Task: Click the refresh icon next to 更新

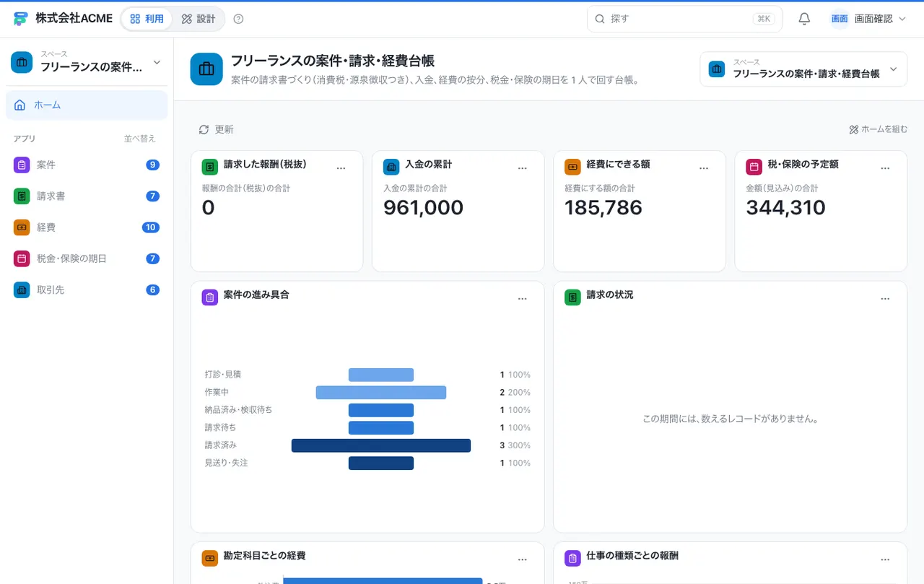Action: pyautogui.click(x=204, y=129)
